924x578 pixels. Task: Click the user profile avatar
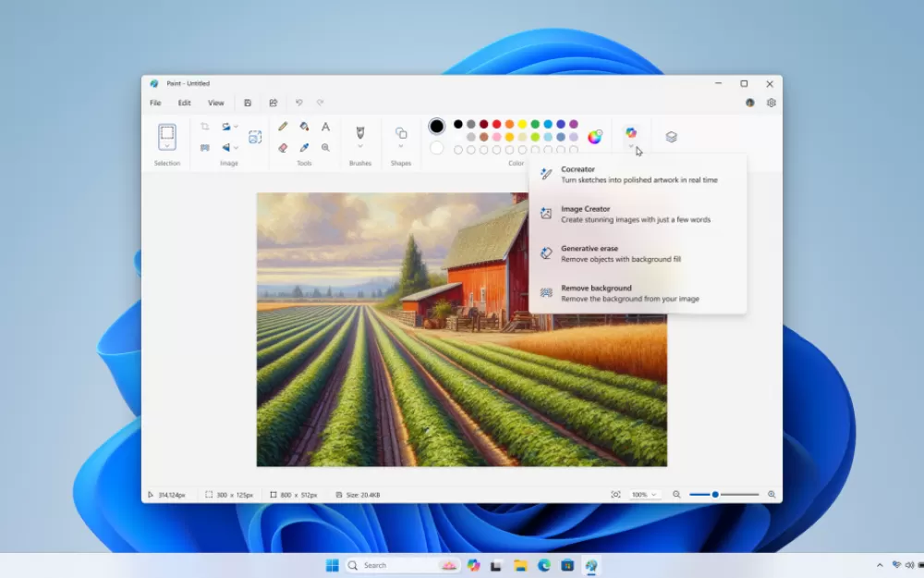pyautogui.click(x=749, y=103)
